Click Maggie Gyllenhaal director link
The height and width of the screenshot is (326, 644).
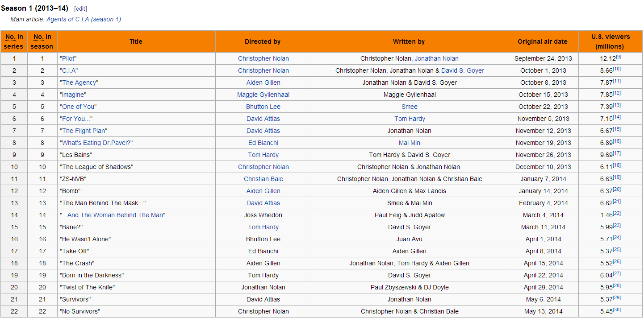click(x=263, y=95)
